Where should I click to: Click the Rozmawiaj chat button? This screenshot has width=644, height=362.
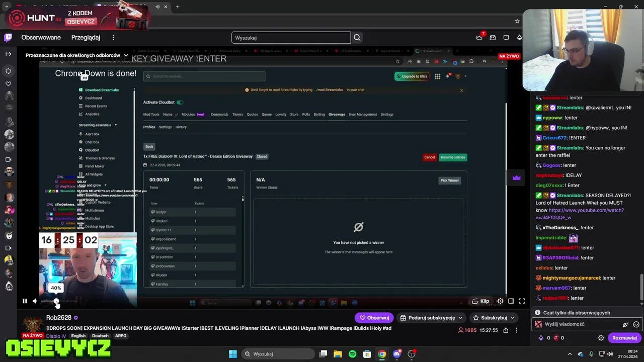[x=624, y=338]
